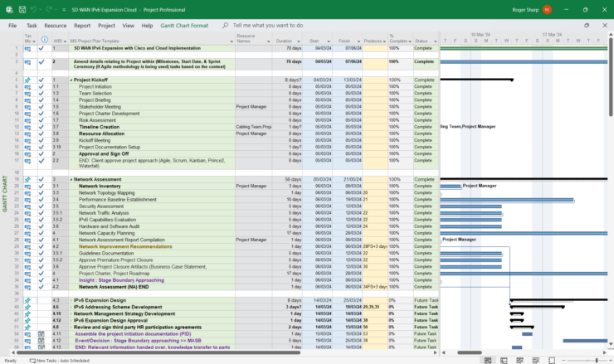Open the File menu

coord(12,26)
